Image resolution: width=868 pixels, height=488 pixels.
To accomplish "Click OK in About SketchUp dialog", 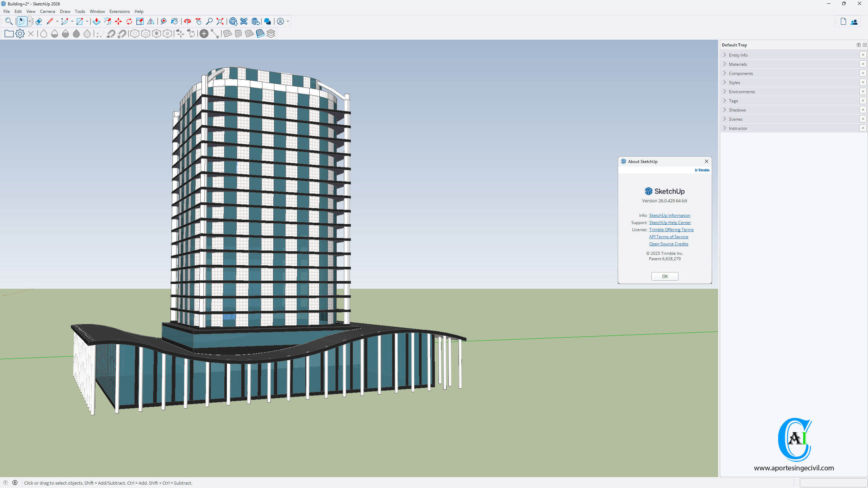I will [x=665, y=276].
